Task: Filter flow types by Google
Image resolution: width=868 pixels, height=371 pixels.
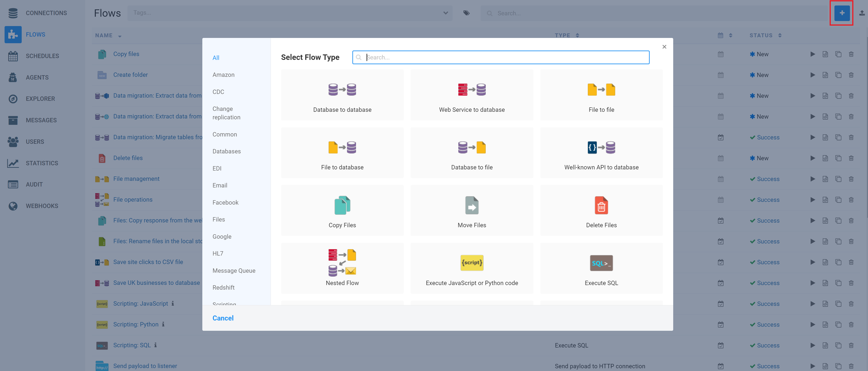Action: pyautogui.click(x=222, y=237)
